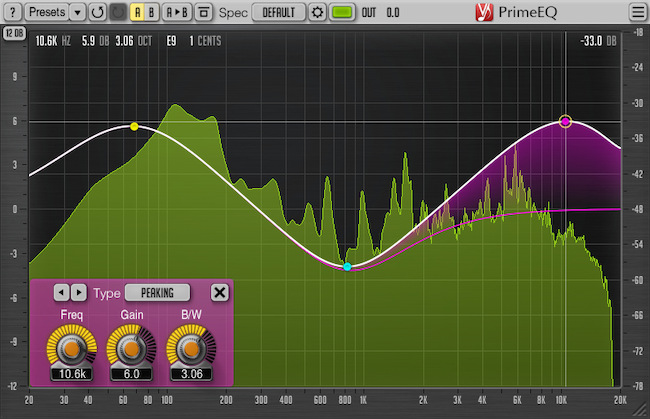Open the DEFAULT spectrum mode selector
650x419 pixels.
click(279, 12)
